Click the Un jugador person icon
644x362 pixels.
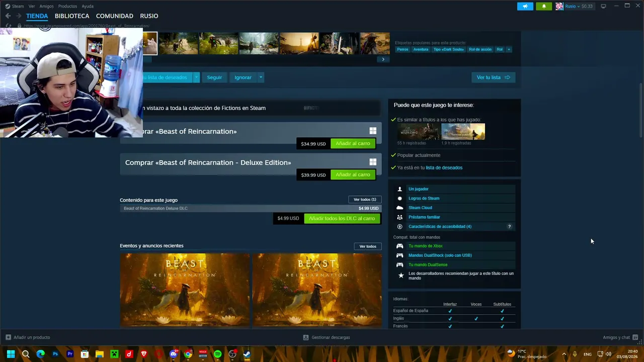400,189
